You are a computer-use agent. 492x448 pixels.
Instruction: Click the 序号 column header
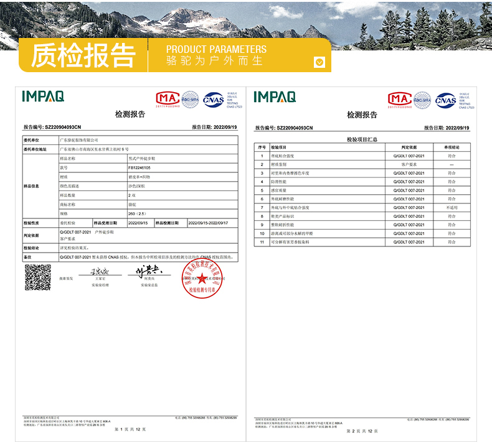(x=262, y=147)
